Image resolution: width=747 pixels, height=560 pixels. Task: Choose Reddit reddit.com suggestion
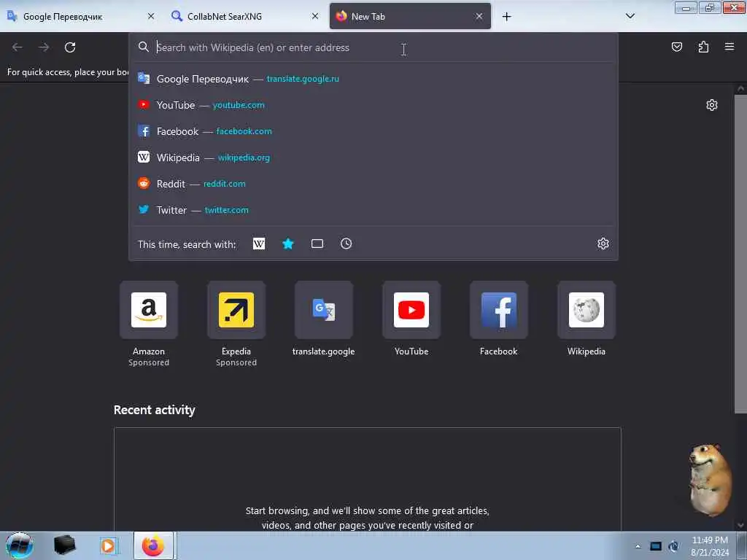point(373,183)
